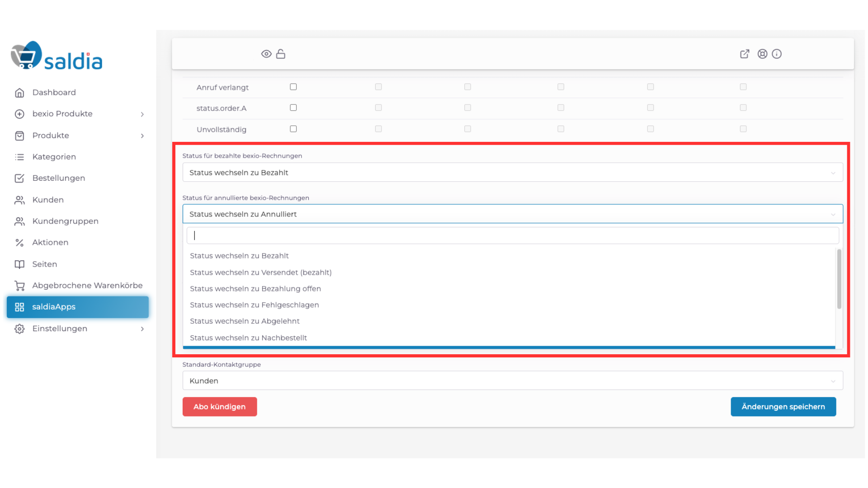Image resolution: width=868 pixels, height=488 pixels.
Task: Toggle second checkbox in status.order.A row
Action: 378,108
